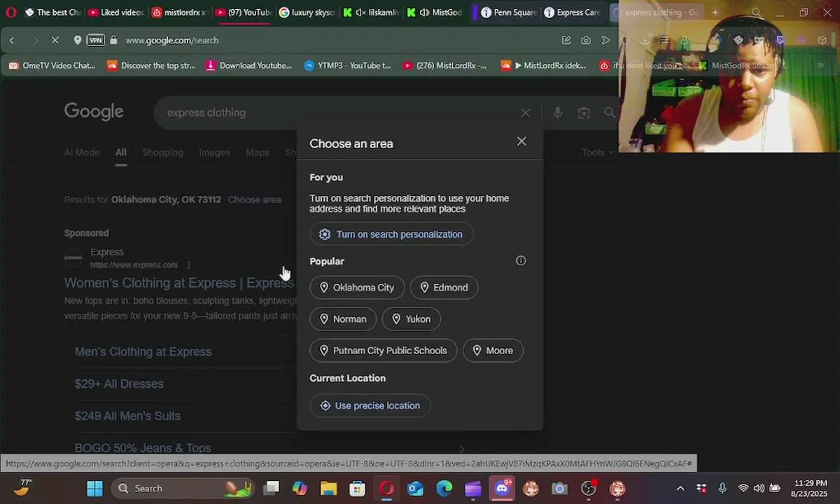Viewport: 840px width, 504px height.
Task: Select the Norman area chip
Action: 343,319
